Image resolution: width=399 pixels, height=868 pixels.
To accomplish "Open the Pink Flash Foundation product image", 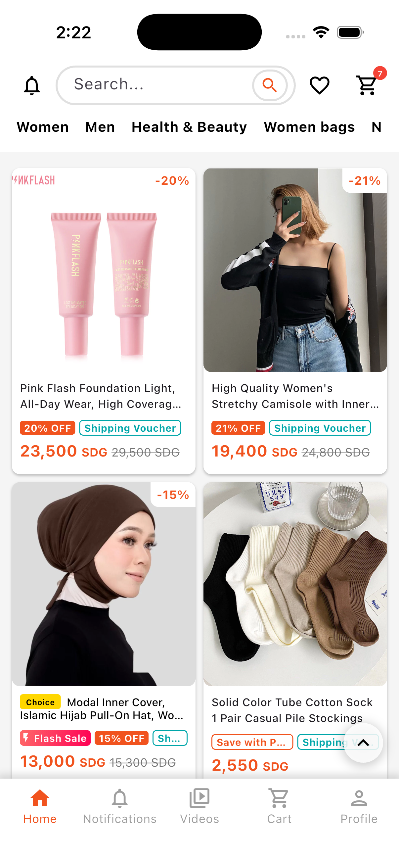I will point(104,270).
